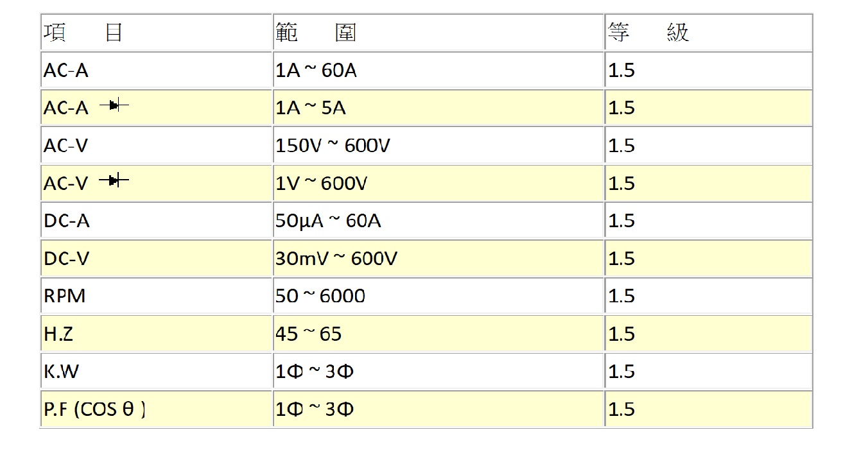Select the 等級 column header
The height and width of the screenshot is (473, 868).
709,32
